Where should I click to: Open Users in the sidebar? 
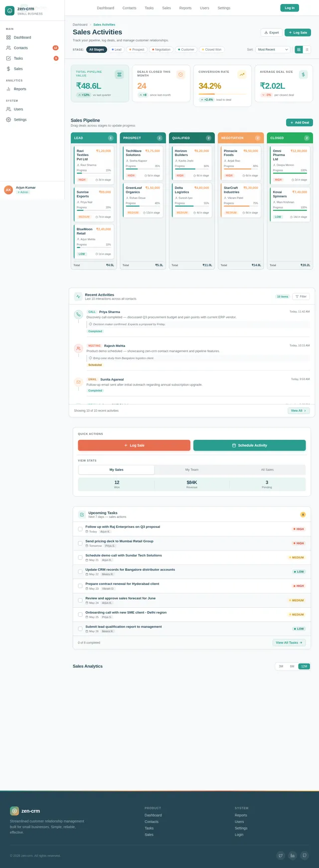(x=32, y=109)
